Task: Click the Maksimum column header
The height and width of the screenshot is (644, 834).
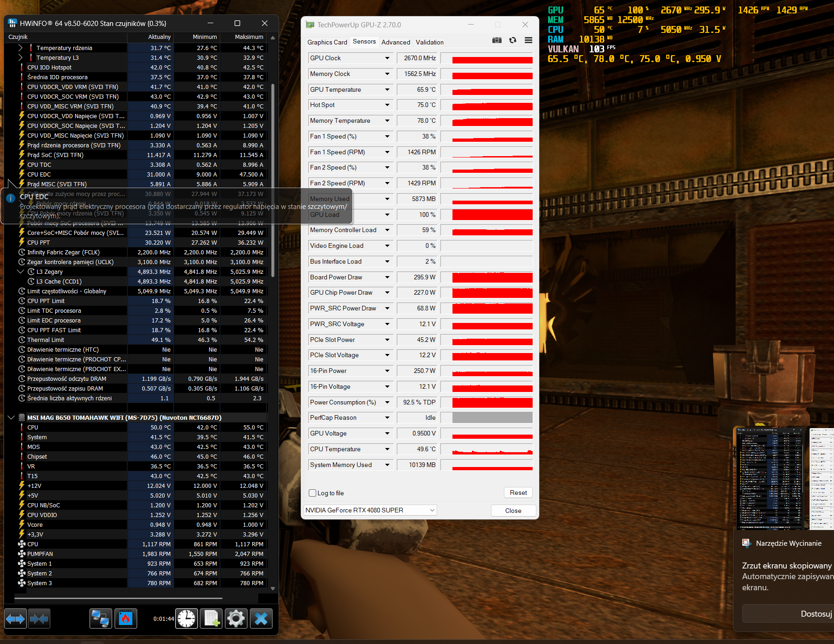Action: coord(243,37)
